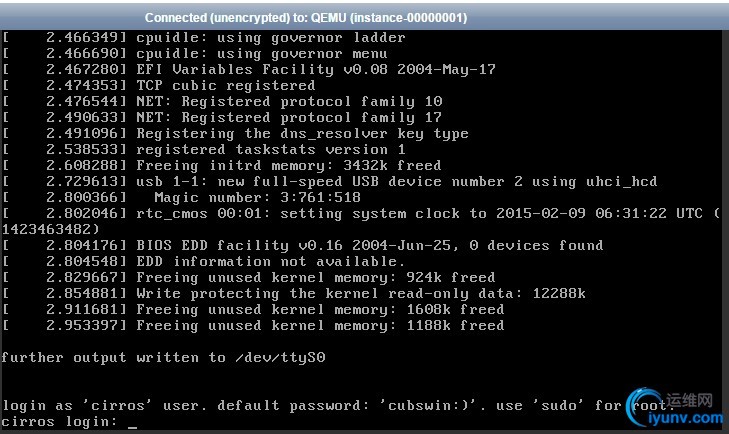Select the 'BIOS EDD facility' log line

click(303, 245)
